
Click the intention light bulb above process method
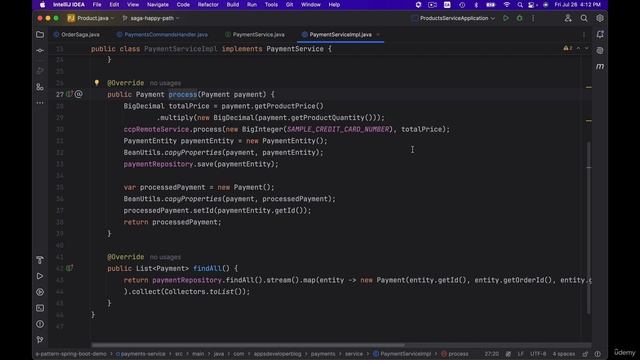pyautogui.click(x=97, y=82)
